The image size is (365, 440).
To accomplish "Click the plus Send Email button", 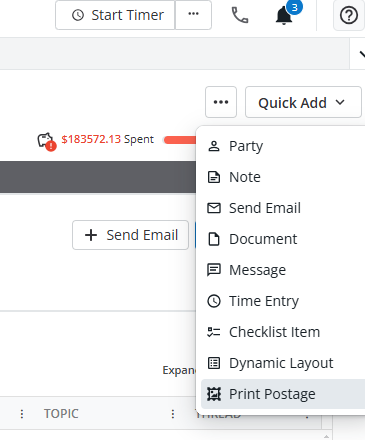I will [130, 235].
